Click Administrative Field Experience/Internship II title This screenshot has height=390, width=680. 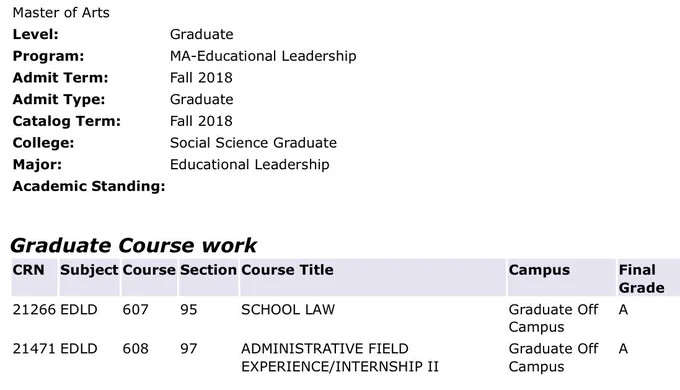[x=340, y=357]
